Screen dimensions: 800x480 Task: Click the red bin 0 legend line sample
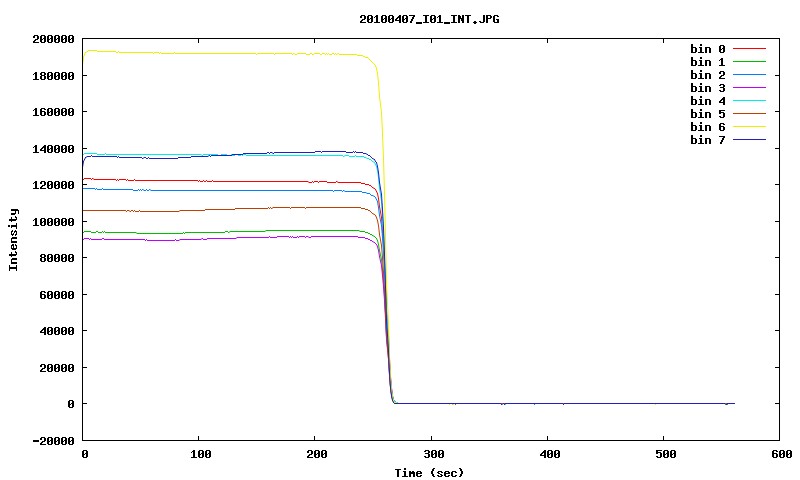tap(749, 48)
